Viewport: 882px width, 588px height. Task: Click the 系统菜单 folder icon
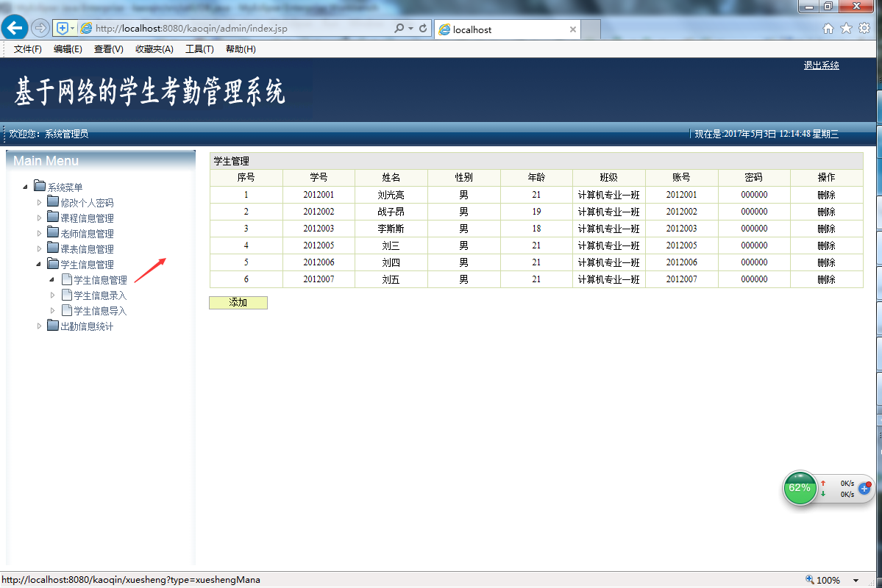pyautogui.click(x=40, y=185)
